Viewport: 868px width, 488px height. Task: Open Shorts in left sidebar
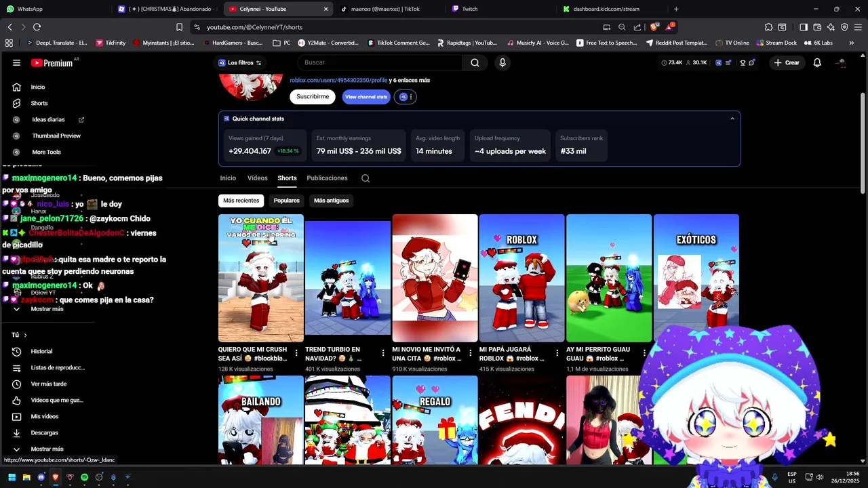[x=39, y=103]
